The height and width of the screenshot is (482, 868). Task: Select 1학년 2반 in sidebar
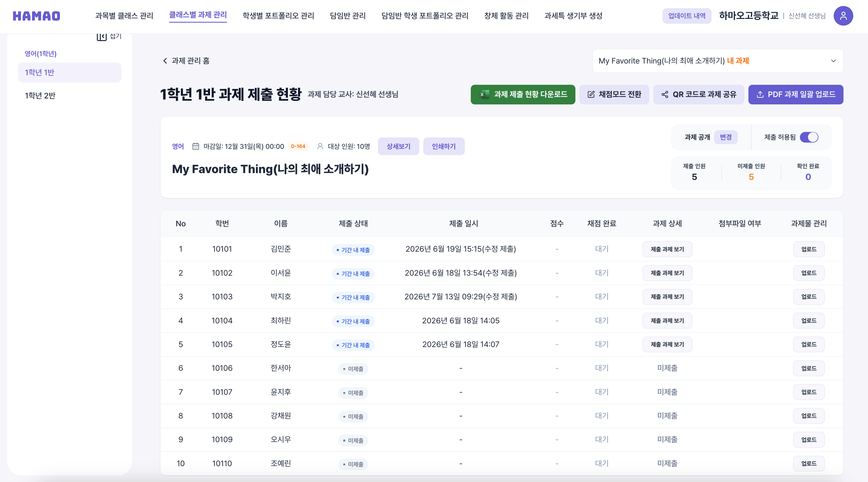pos(70,96)
